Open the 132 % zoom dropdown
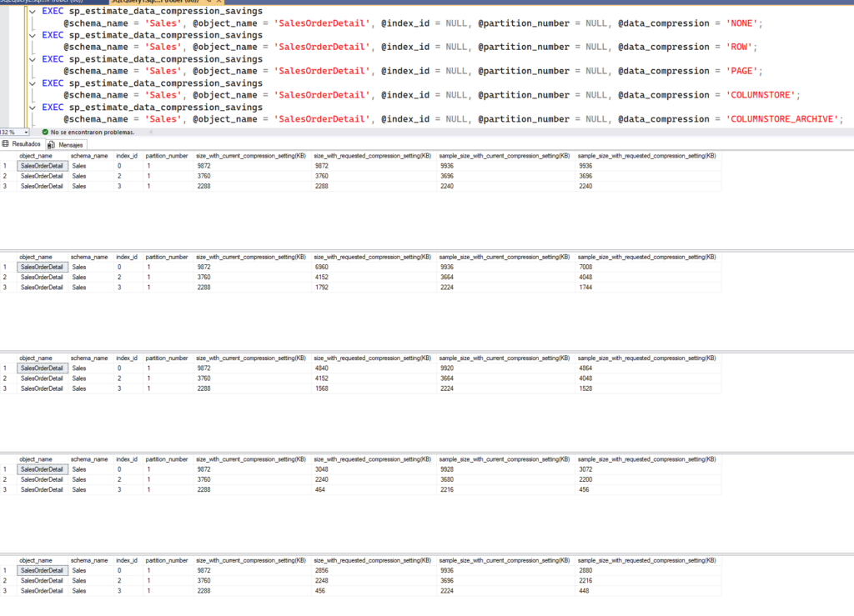Viewport: 854px width, 616px height. click(x=26, y=132)
